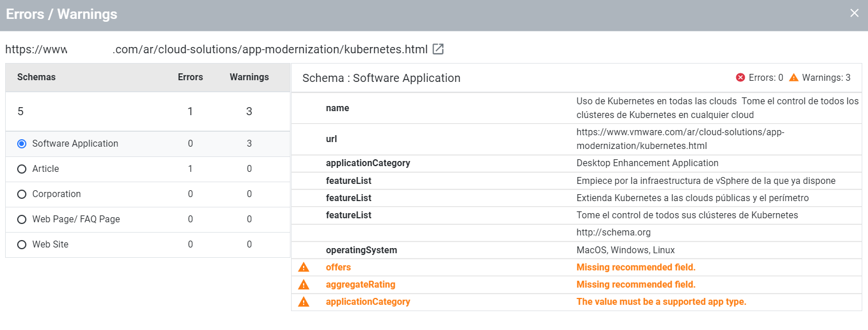Click the kubernetes.html page URL
The height and width of the screenshot is (330, 868).
pos(217,49)
